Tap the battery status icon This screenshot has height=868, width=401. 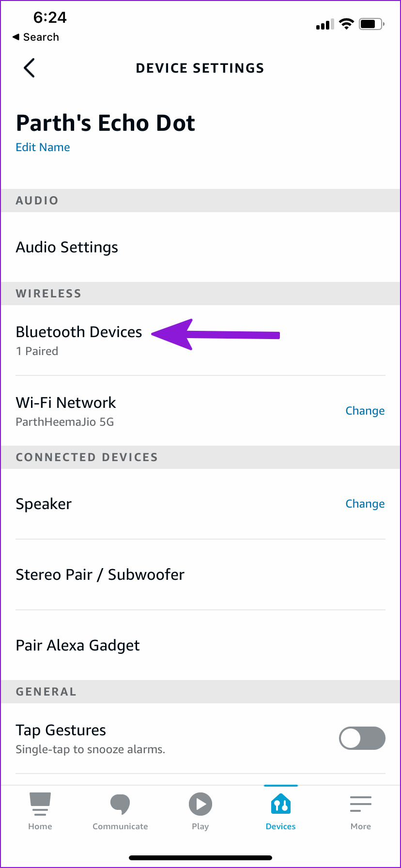click(x=371, y=24)
